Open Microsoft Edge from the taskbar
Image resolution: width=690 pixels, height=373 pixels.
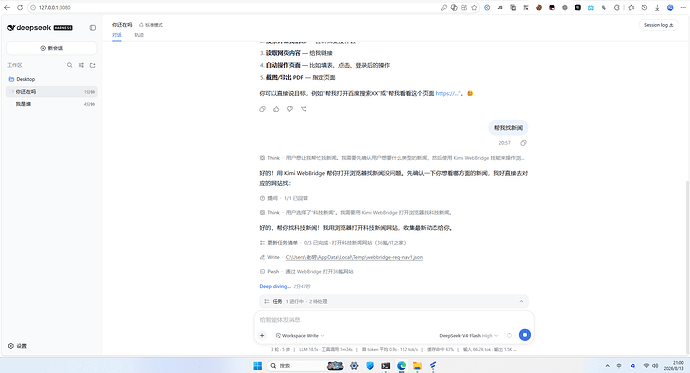(401, 366)
